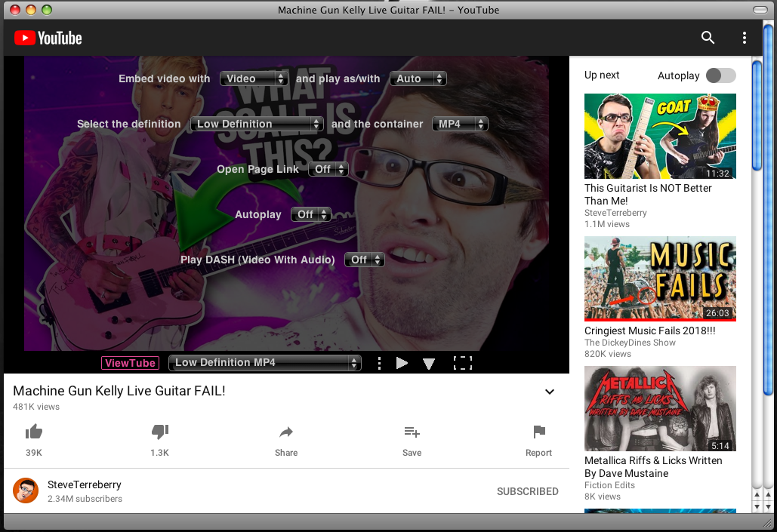Click Metallica Riffs thumbnail
Image resolution: width=777 pixels, height=532 pixels.
tap(660, 408)
